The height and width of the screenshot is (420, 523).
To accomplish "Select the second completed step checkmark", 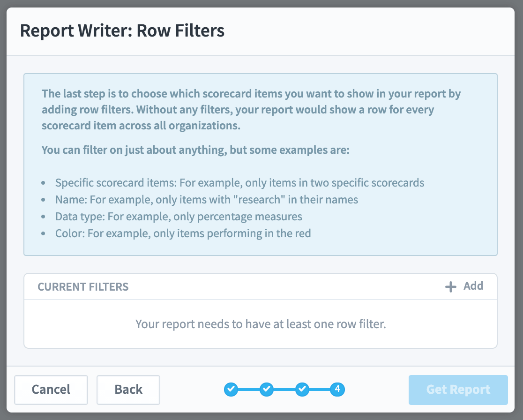I will point(267,390).
